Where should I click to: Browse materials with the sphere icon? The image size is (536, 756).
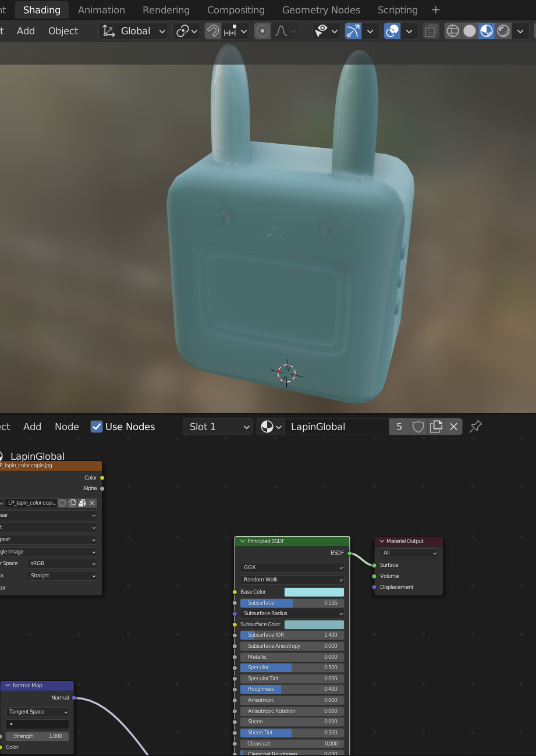pos(271,427)
